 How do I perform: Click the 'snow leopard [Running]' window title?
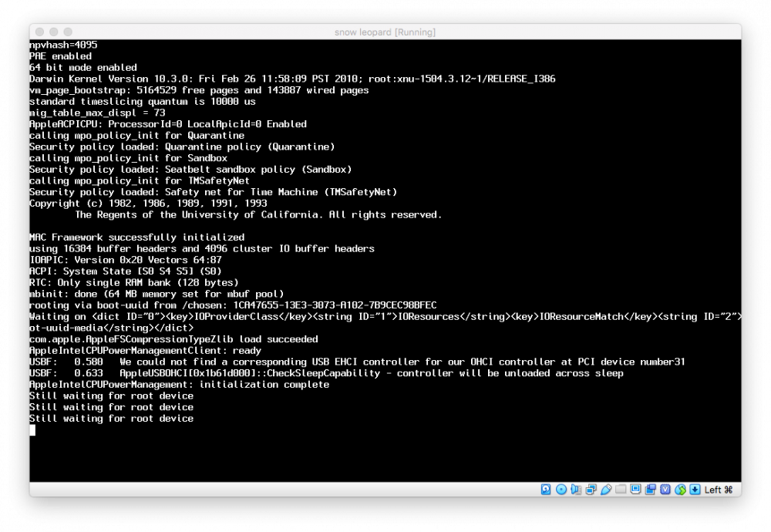tap(385, 32)
